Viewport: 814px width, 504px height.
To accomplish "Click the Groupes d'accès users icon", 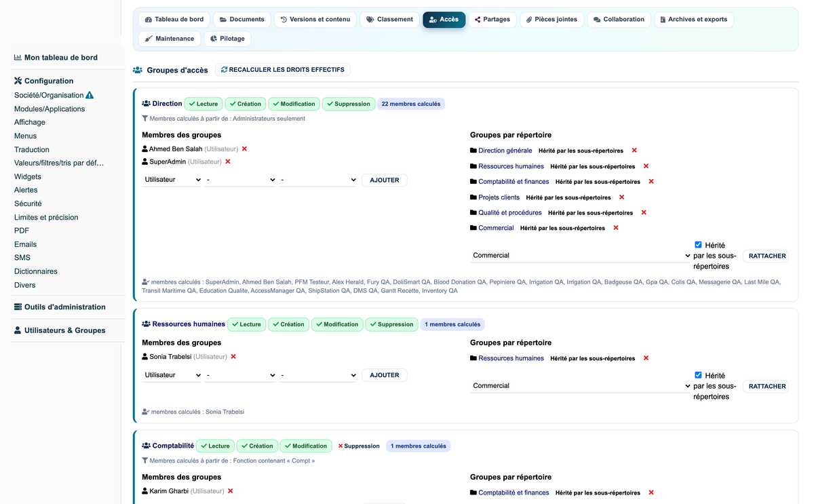I will pos(138,70).
